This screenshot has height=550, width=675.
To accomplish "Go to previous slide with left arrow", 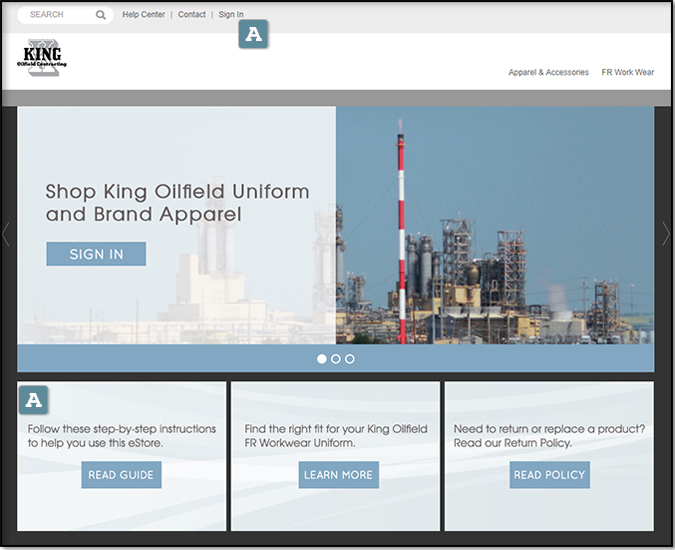I will click(x=7, y=234).
